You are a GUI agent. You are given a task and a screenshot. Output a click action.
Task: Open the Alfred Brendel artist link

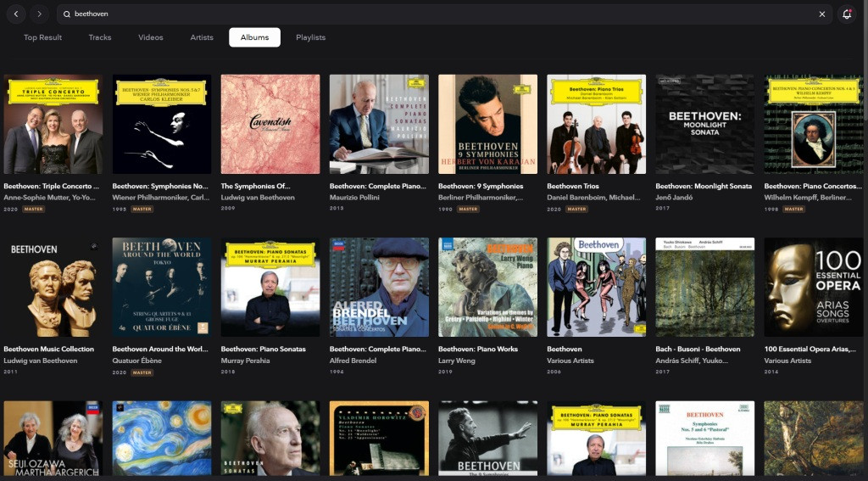[352, 361]
